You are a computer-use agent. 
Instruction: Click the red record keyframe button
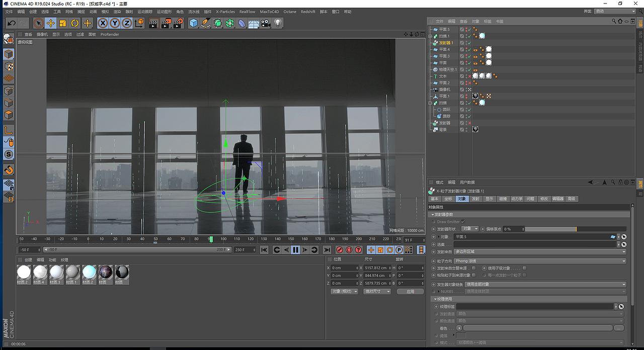340,250
